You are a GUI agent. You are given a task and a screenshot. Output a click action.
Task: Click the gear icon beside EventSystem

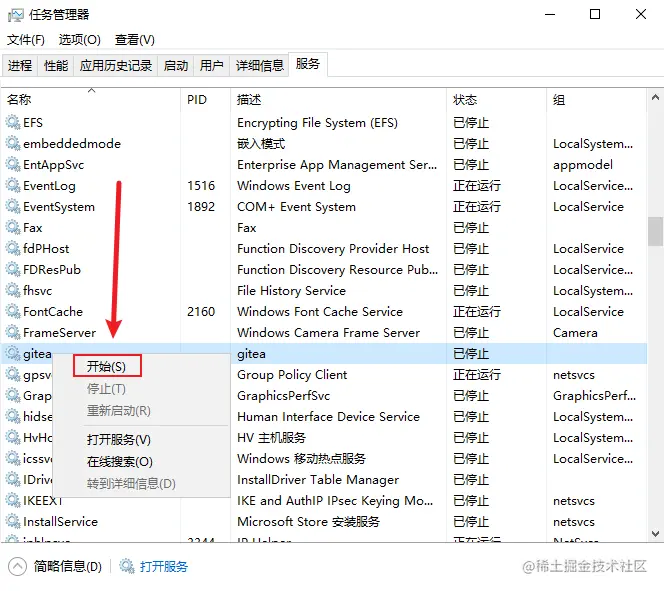[x=13, y=207]
